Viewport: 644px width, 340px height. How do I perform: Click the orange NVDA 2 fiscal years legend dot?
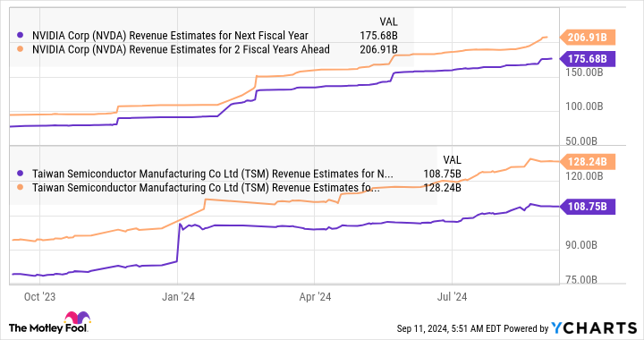pos(20,50)
